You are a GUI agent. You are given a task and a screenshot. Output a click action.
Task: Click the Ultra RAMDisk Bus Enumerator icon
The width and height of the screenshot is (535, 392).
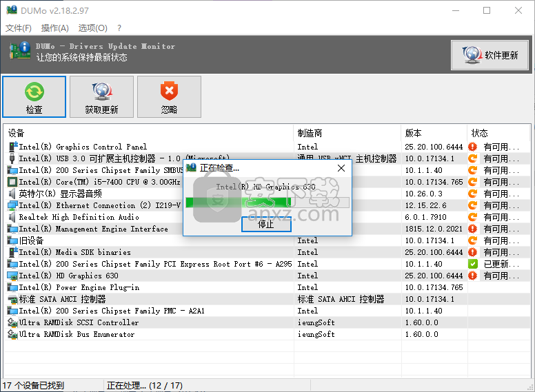coord(12,334)
